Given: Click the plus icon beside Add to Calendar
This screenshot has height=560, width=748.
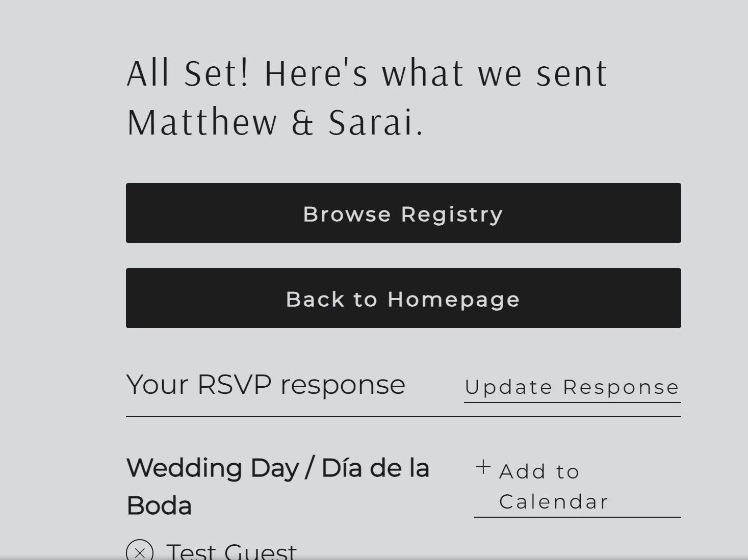Looking at the screenshot, I should 483,467.
